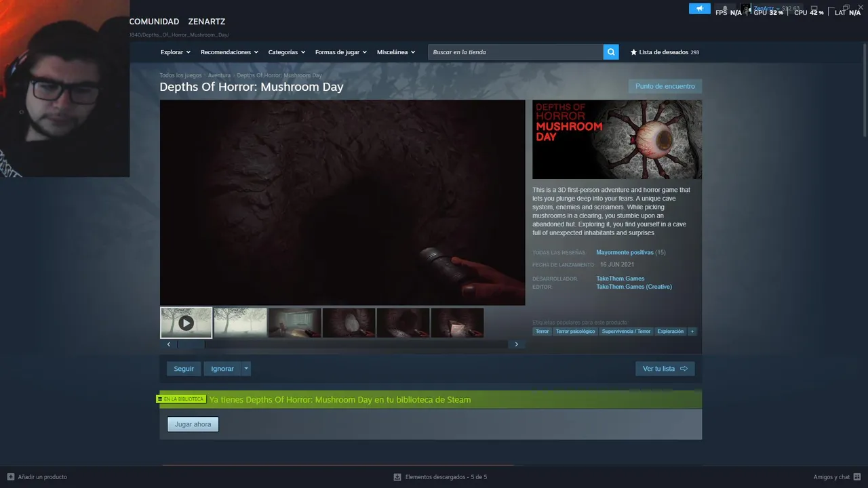Image resolution: width=868 pixels, height=488 pixels.
Task: Click the 16 JUN 2021 release date
Action: 617,264
